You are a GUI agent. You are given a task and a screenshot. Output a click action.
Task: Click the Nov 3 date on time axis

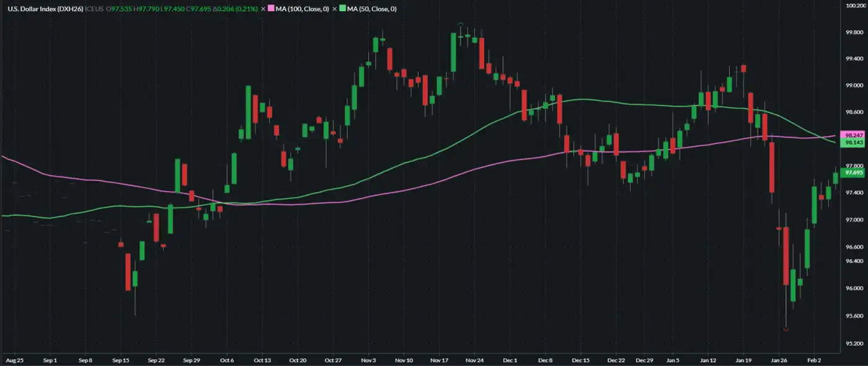(x=368, y=360)
